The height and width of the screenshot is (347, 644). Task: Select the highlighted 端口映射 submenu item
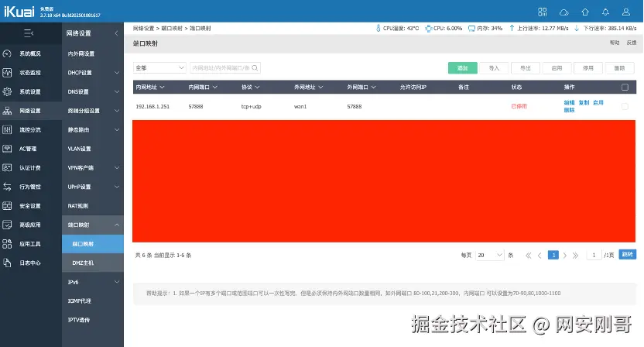tap(92, 244)
